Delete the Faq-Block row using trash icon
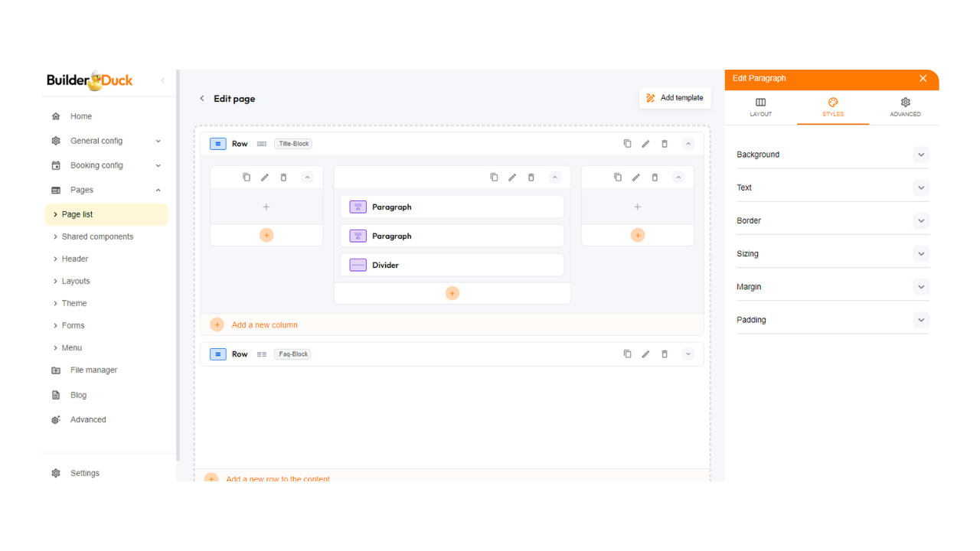 point(665,354)
